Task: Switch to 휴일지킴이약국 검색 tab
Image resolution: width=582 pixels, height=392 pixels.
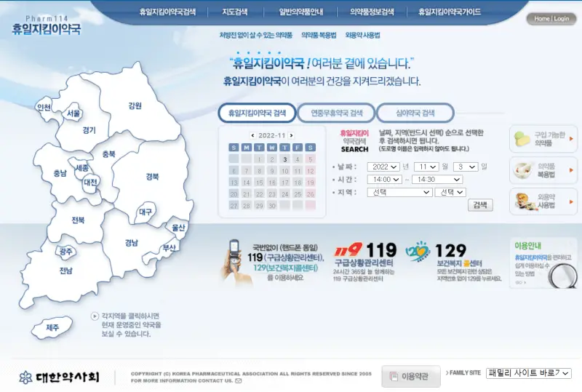Action: tap(257, 113)
